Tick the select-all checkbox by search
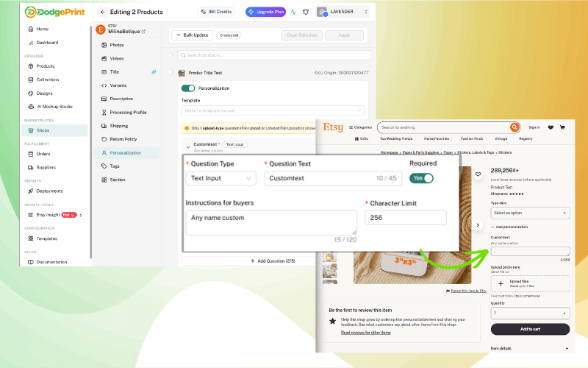This screenshot has height=368, width=588. 171,55
